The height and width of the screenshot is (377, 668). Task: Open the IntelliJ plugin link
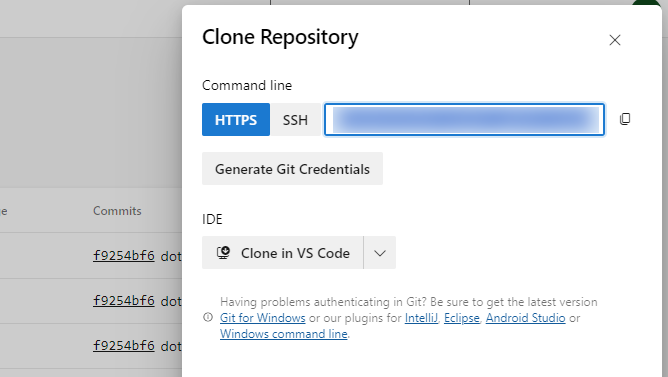click(421, 318)
